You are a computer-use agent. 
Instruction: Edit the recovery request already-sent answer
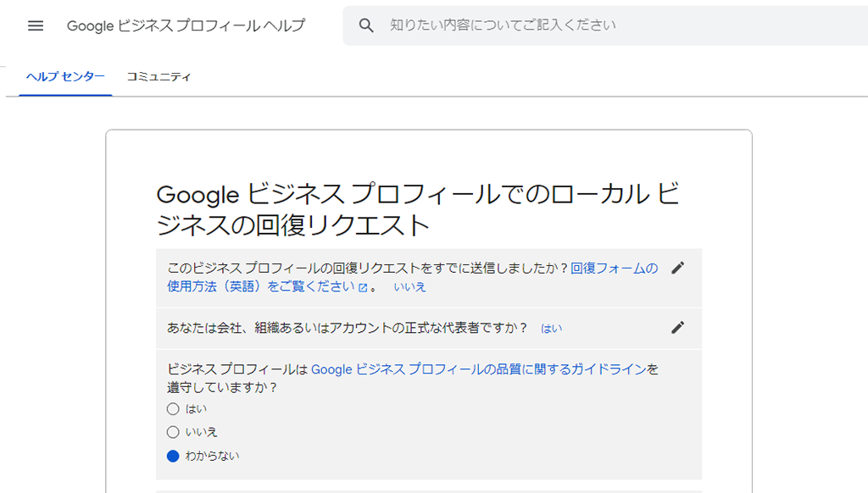(677, 268)
